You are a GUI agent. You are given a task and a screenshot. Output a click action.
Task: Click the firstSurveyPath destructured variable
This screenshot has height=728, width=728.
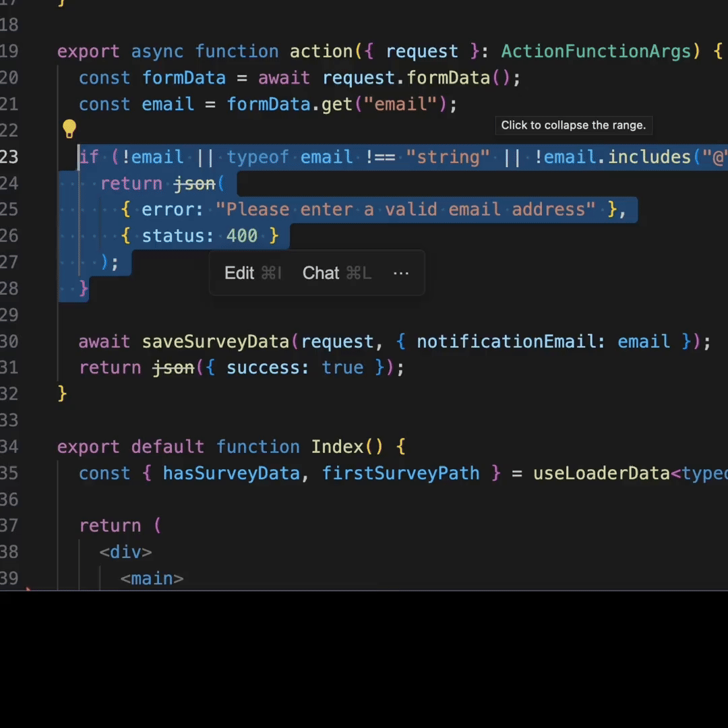tap(400, 473)
